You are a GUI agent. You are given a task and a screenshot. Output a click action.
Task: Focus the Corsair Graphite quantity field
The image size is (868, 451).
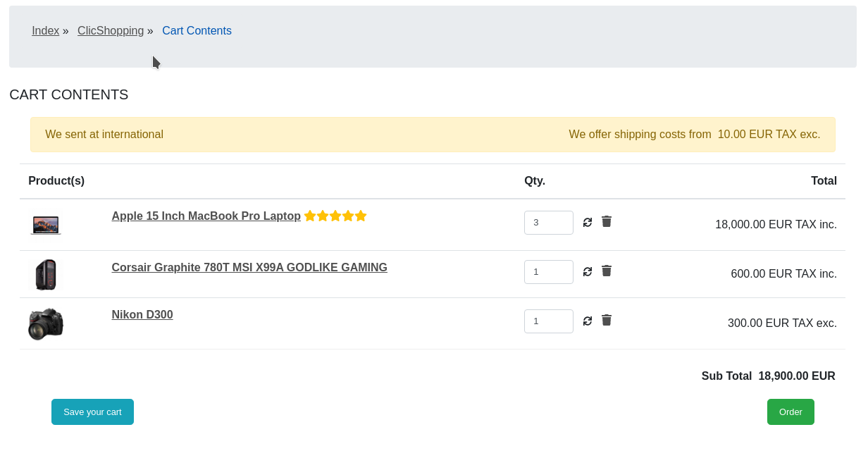(x=549, y=272)
